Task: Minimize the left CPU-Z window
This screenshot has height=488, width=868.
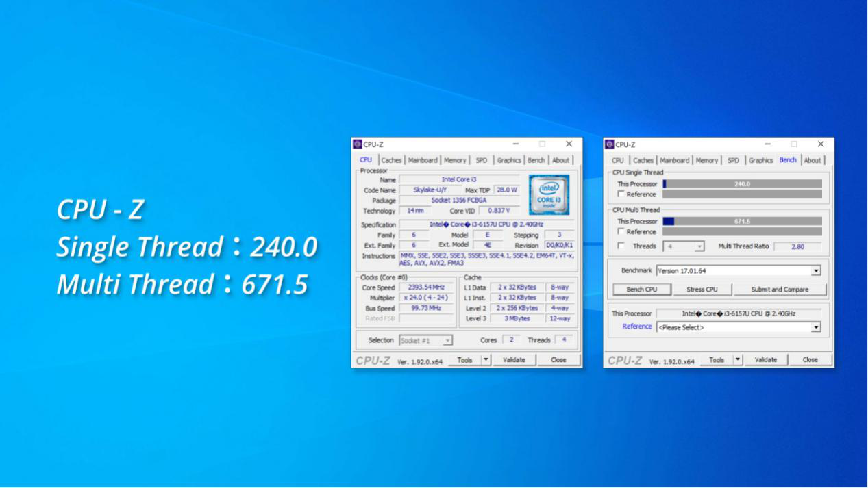Action: [516, 144]
